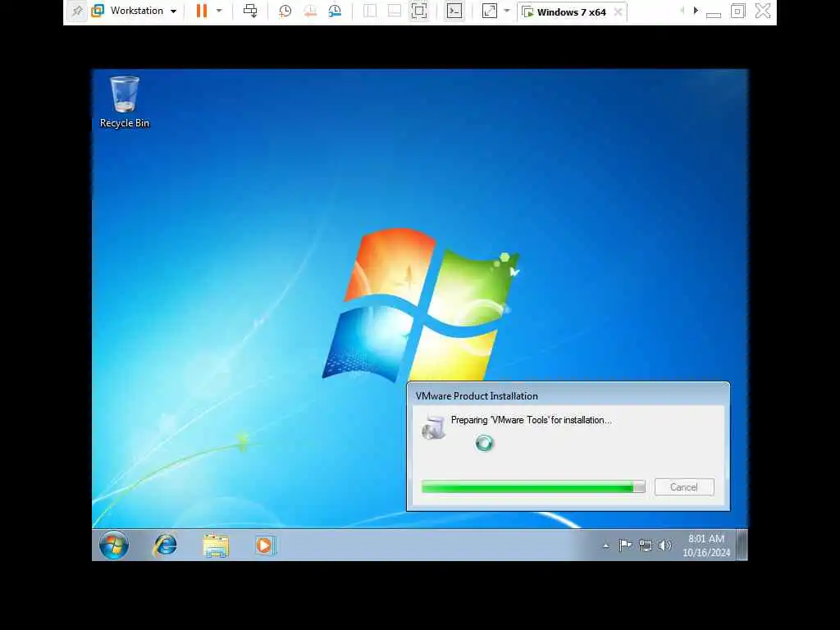This screenshot has height=630, width=840.
Task: Select the Recycle Bin desktop icon
Action: coord(125,102)
